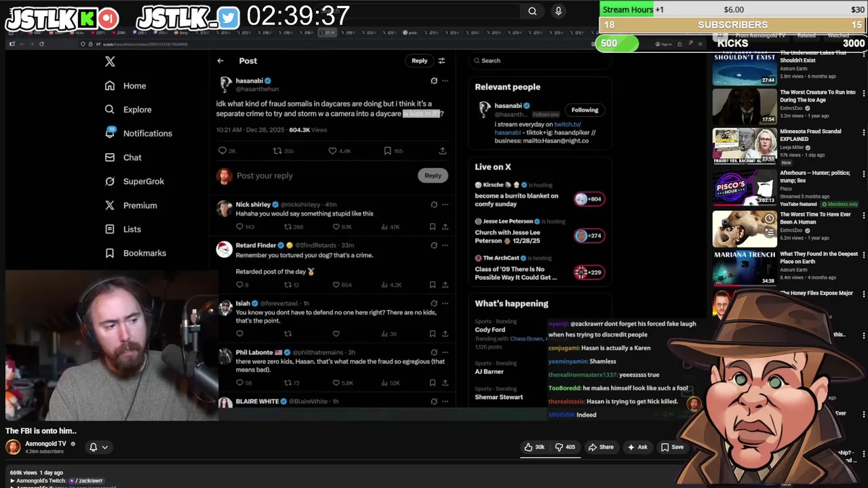This screenshot has height=488, width=868.
Task: Open notification bell dropdown for Asmongold TV
Action: click(x=98, y=447)
